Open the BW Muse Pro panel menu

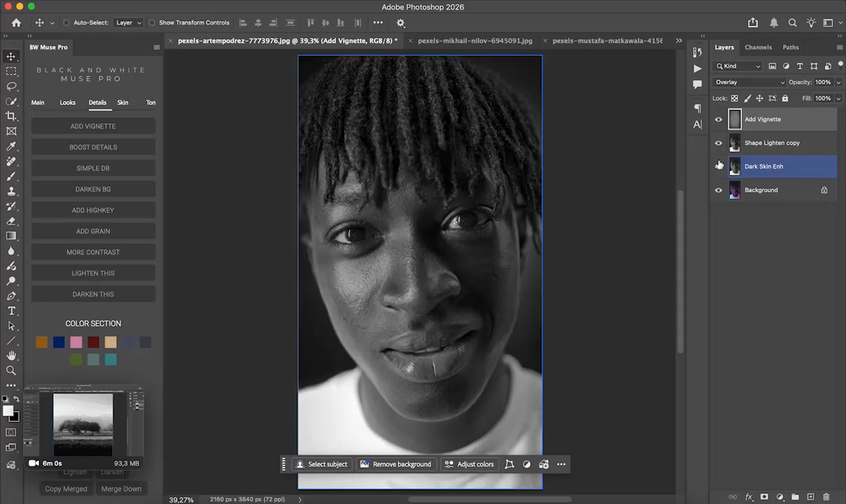coord(156,48)
